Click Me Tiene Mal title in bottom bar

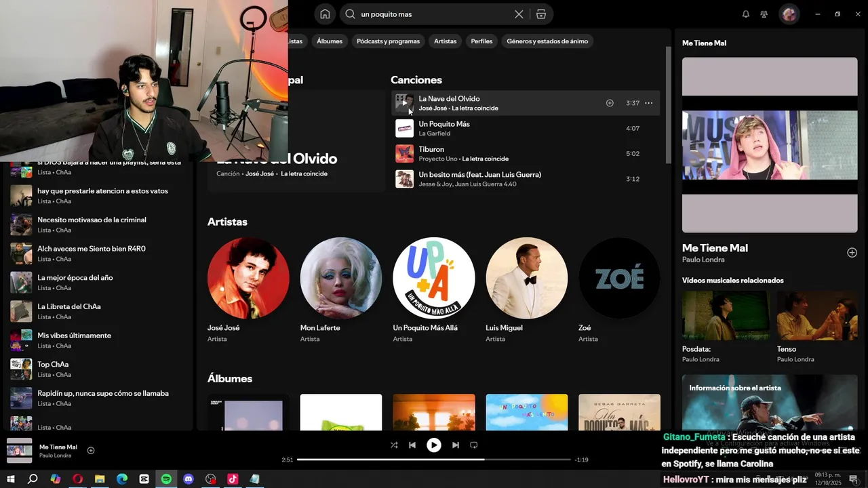tap(58, 447)
